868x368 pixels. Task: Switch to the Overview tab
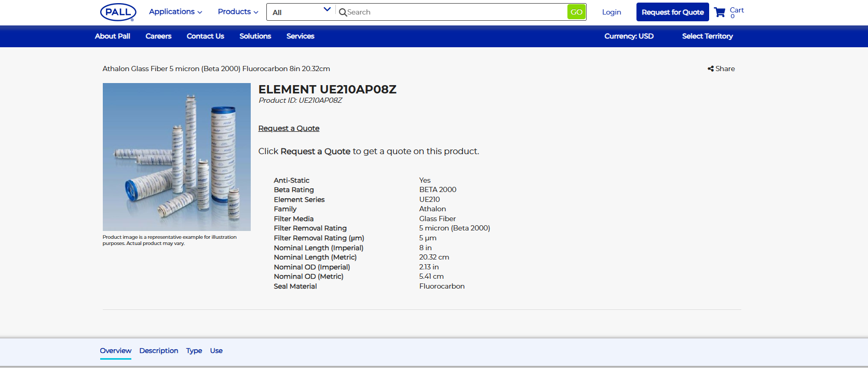coord(115,351)
